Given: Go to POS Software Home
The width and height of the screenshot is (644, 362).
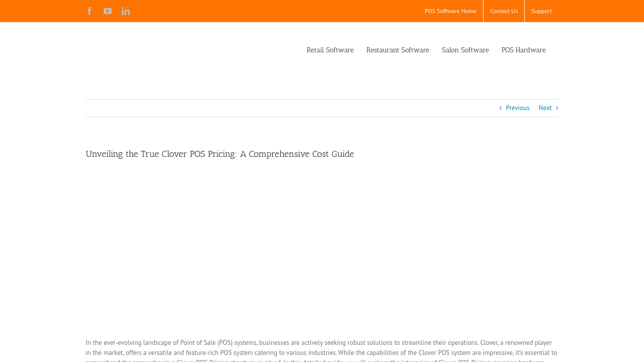Looking at the screenshot, I should (x=450, y=11).
